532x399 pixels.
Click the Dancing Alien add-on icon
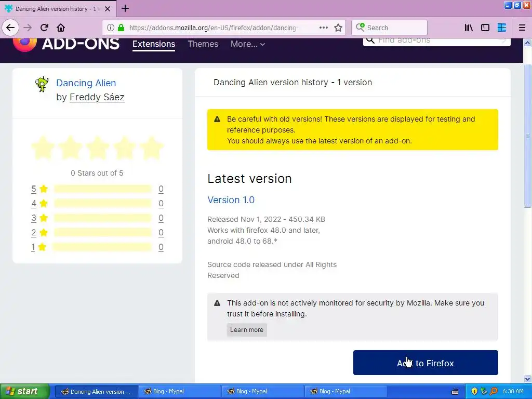42,84
